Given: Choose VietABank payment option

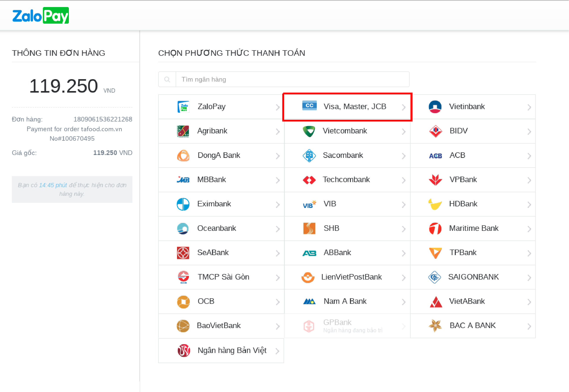Looking at the screenshot, I should pos(473,301).
